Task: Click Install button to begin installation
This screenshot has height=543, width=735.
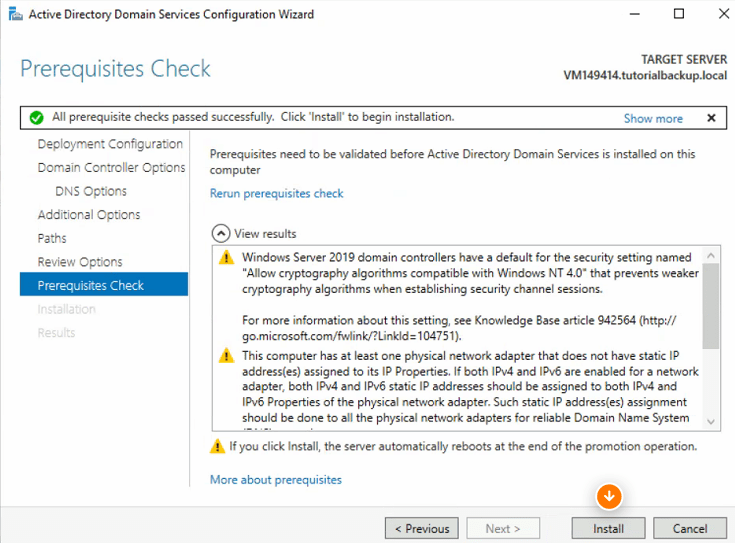Action: 608,528
